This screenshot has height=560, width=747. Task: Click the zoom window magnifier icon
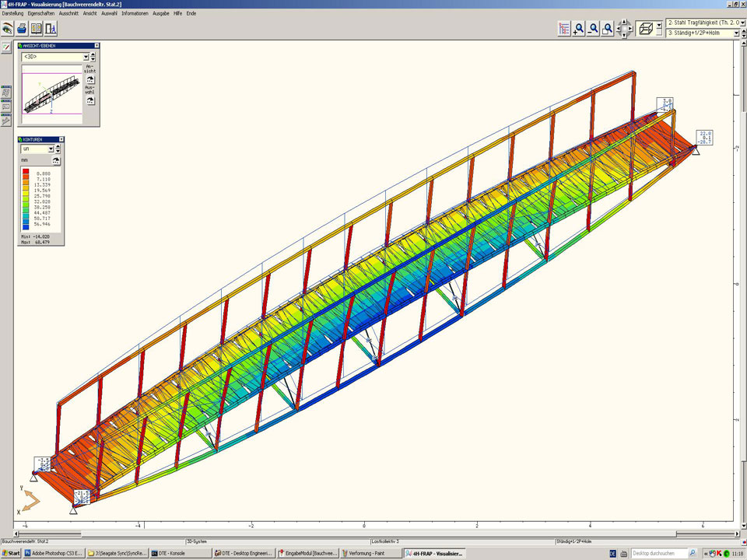[608, 29]
